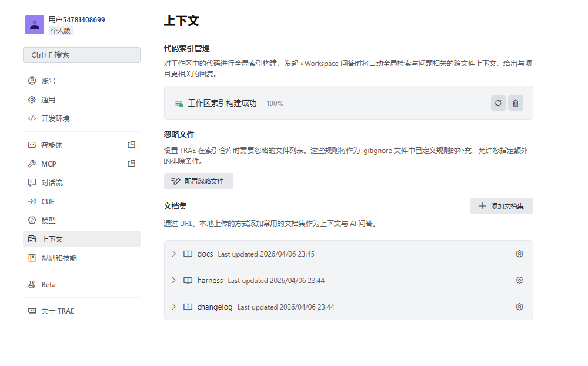
Task: Refresh the workspace index
Action: coord(498,102)
